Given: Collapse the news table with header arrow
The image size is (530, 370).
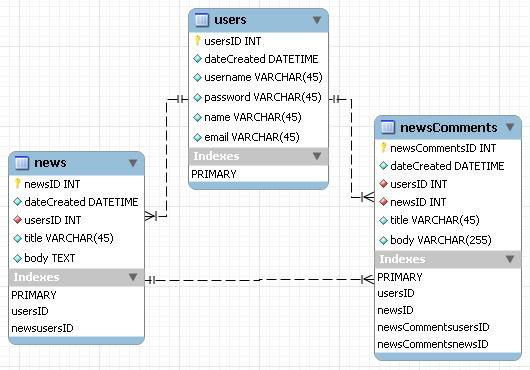Looking at the screenshot, I should click(x=133, y=163).
